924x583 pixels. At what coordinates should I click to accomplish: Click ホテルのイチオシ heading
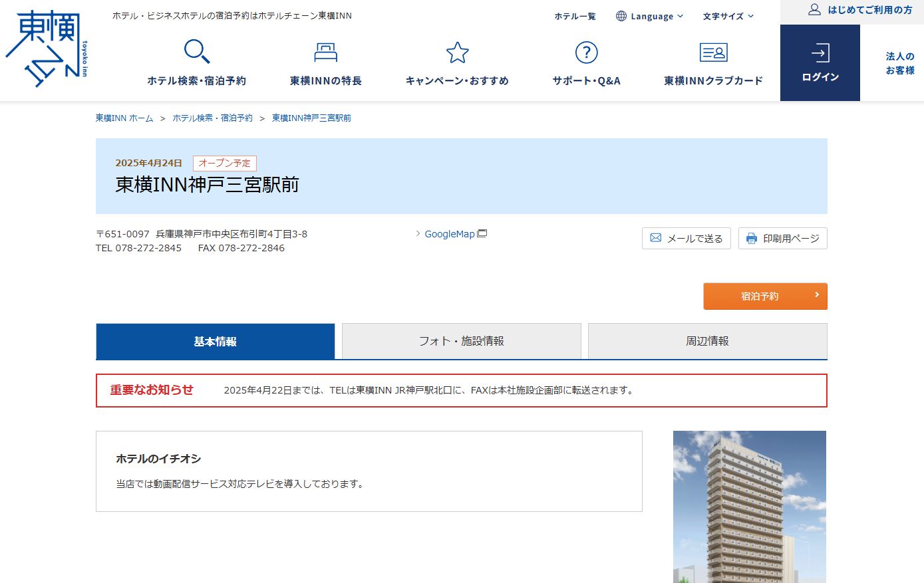(x=158, y=459)
